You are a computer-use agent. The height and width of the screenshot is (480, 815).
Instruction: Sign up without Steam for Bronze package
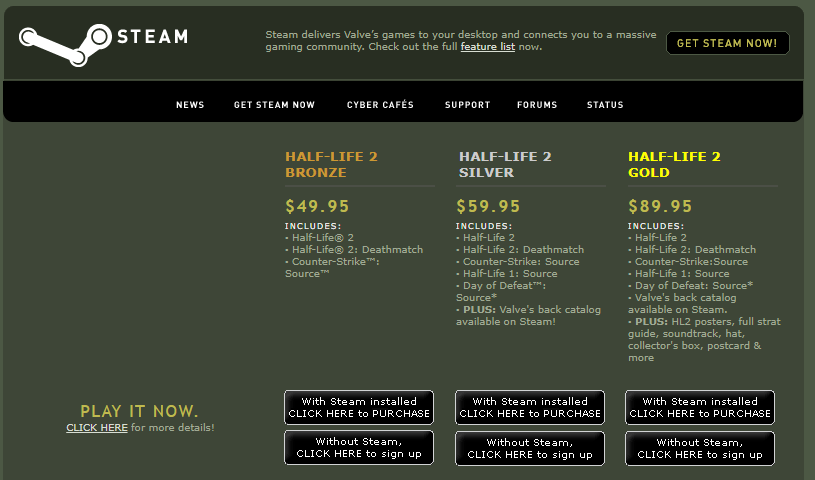coord(359,448)
